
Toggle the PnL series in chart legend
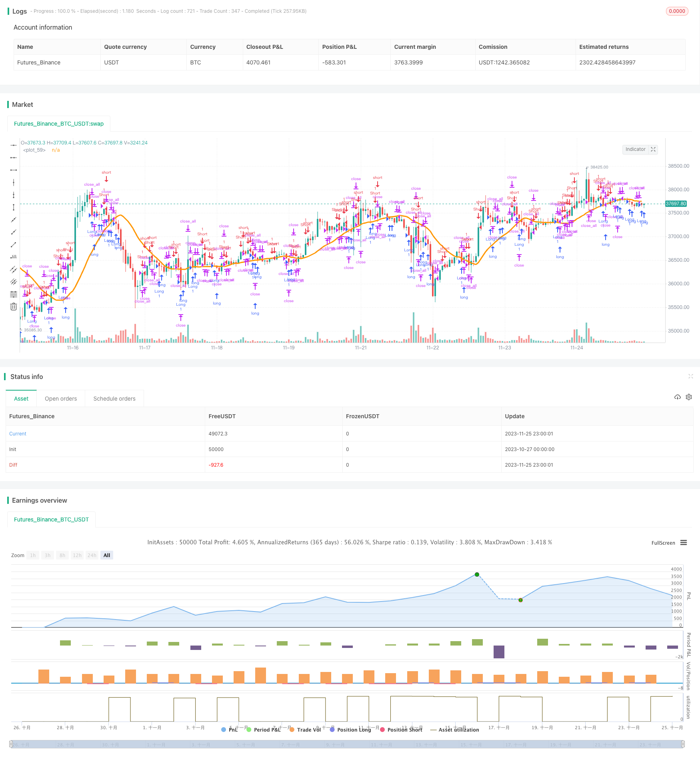click(x=230, y=730)
